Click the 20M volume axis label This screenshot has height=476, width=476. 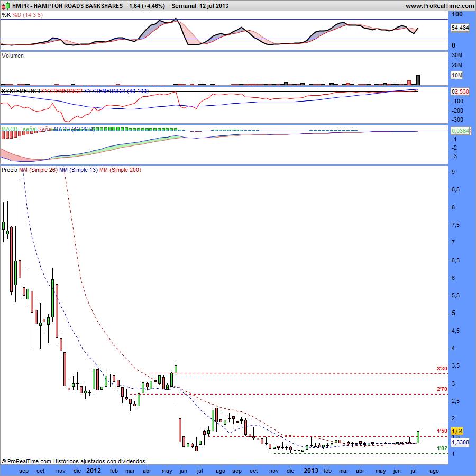[457, 65]
